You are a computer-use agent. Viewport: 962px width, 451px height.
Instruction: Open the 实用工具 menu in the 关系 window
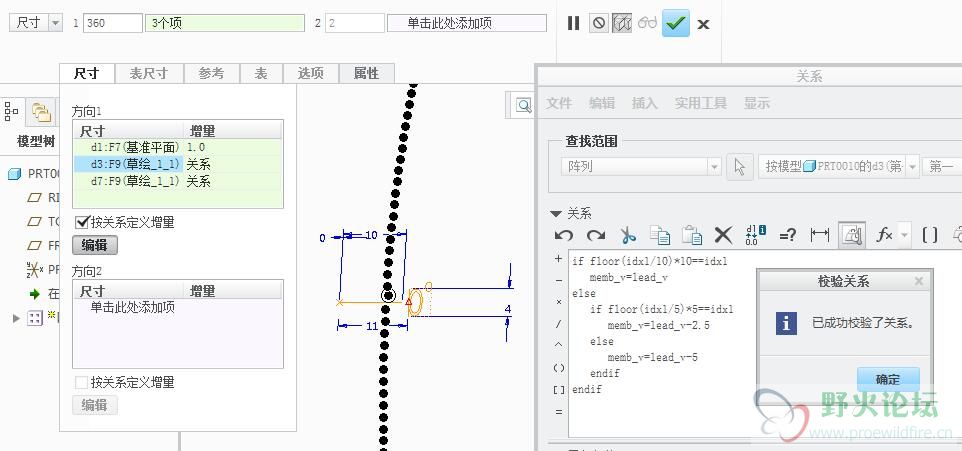point(701,103)
